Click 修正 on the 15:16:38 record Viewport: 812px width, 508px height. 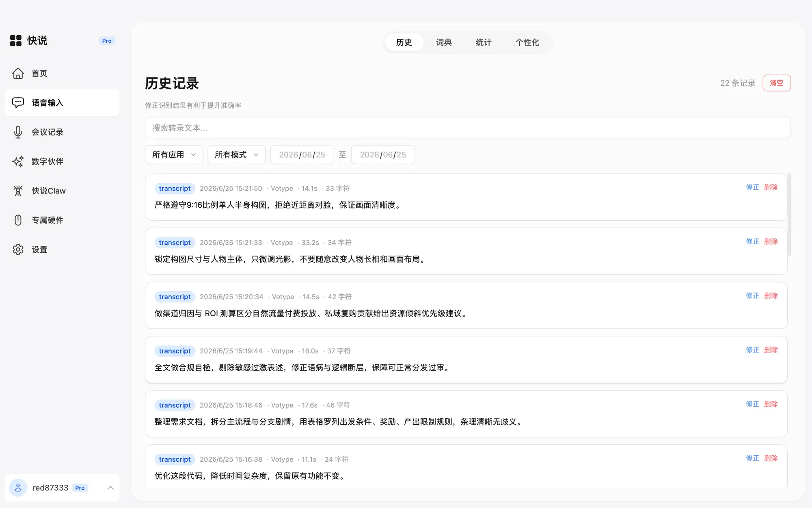(752, 458)
